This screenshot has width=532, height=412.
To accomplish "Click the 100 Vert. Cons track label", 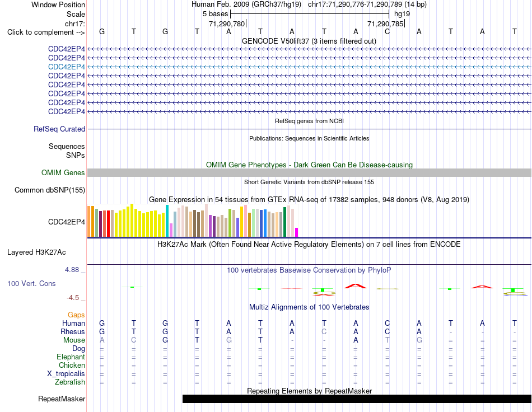I will point(31,283).
